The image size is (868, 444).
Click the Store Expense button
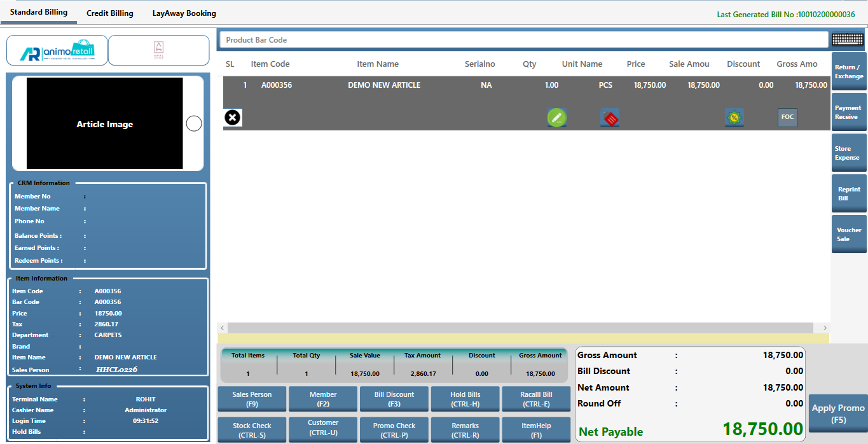click(849, 153)
